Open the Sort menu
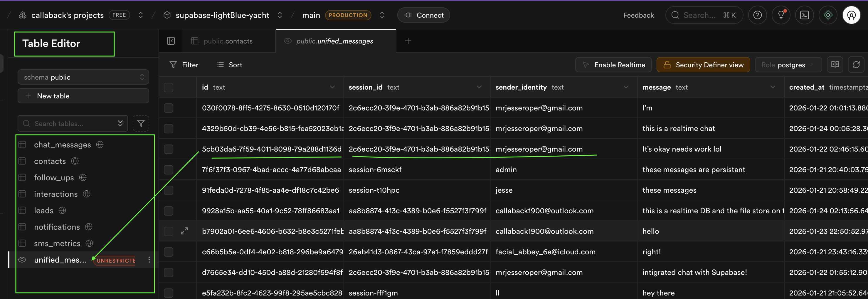This screenshot has height=299, width=868. click(x=229, y=64)
